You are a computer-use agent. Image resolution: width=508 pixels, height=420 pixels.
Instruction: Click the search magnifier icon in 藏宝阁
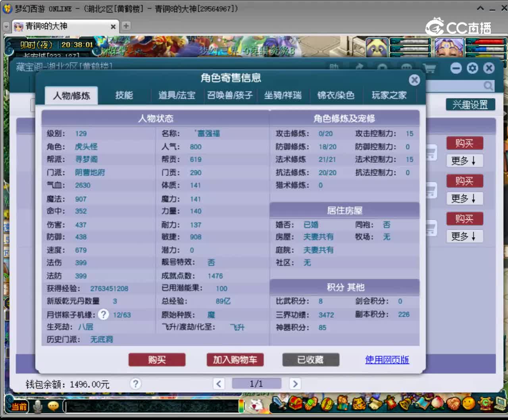(488, 85)
